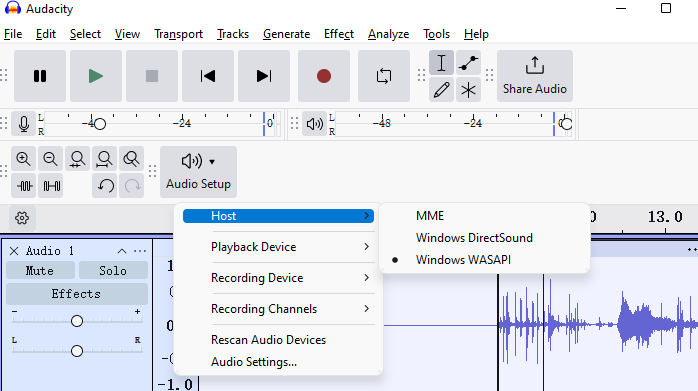Select the Multi-tool asterisk icon
Screen dimensions: 698x391
(468, 90)
